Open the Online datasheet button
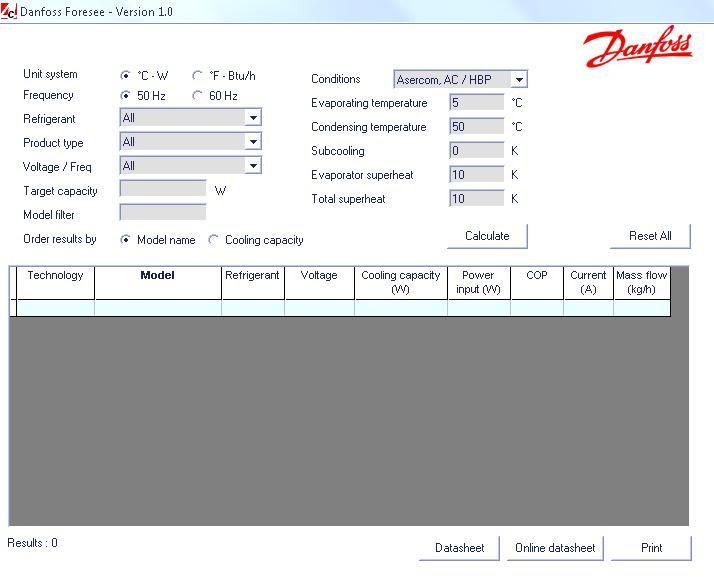Image resolution: width=714 pixels, height=588 pixels. (555, 548)
